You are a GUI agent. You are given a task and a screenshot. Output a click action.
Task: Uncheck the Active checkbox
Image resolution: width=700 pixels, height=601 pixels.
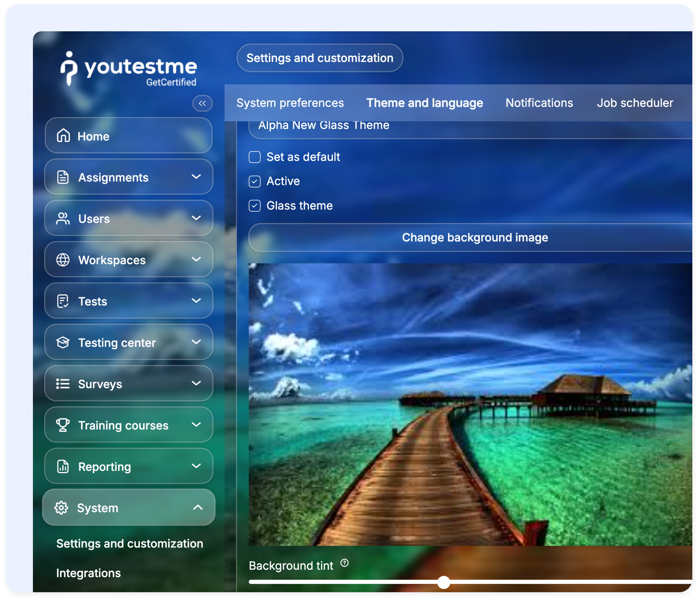[x=254, y=181]
